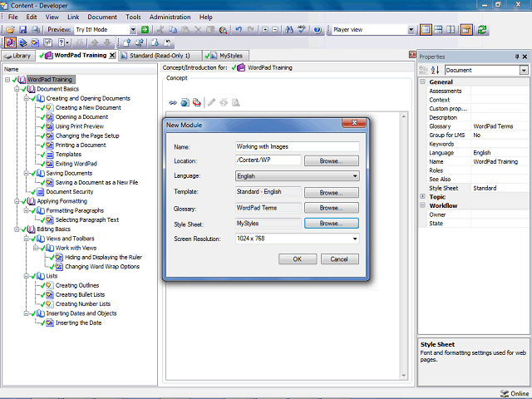Click the Move Down arrow icon

pos(107,42)
